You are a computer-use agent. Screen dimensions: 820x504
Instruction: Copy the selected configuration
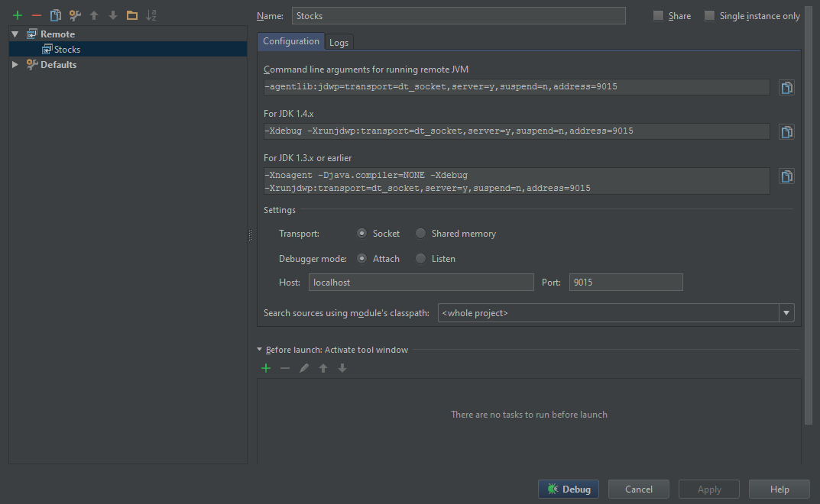point(55,15)
